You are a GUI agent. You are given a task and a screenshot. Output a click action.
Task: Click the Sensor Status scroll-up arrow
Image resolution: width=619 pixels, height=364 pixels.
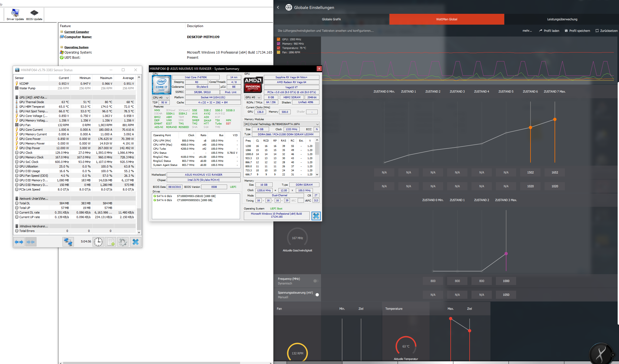(x=139, y=77)
